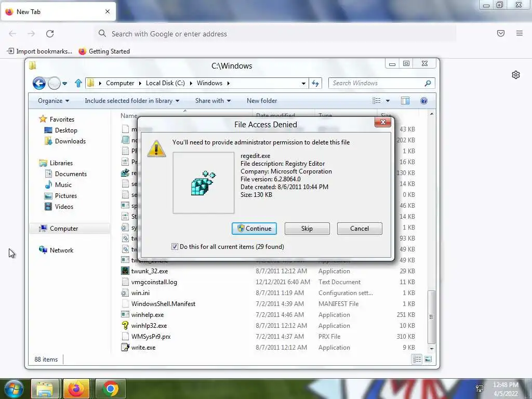Viewport: 532px width, 399px height.
Task: Open Getting Started bookmark
Action: click(104, 51)
